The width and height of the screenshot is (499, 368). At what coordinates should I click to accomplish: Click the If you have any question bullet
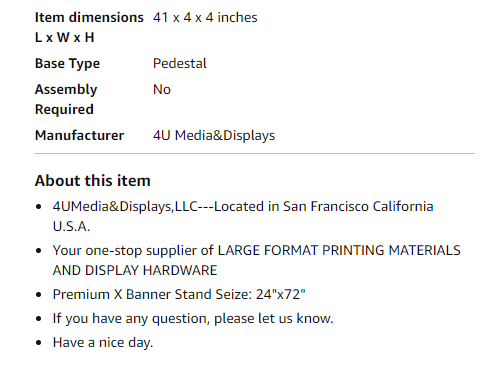pyautogui.click(x=193, y=319)
